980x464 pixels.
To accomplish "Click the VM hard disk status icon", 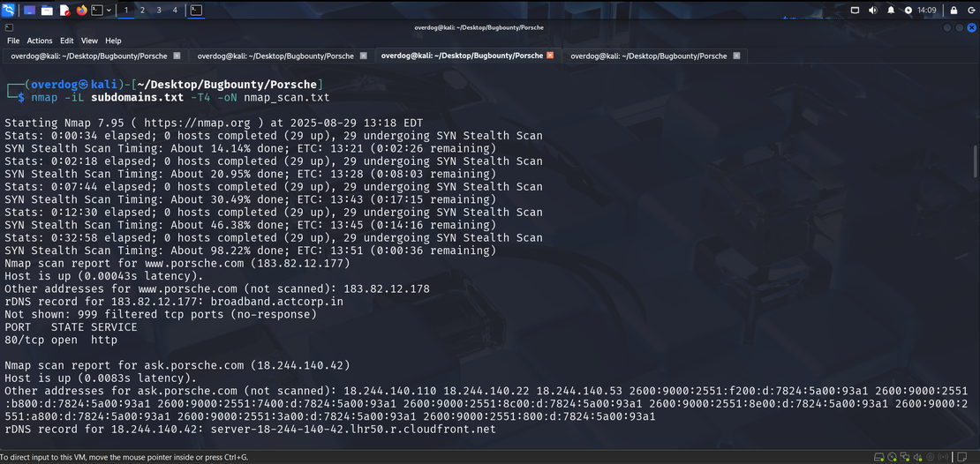I will (878, 457).
